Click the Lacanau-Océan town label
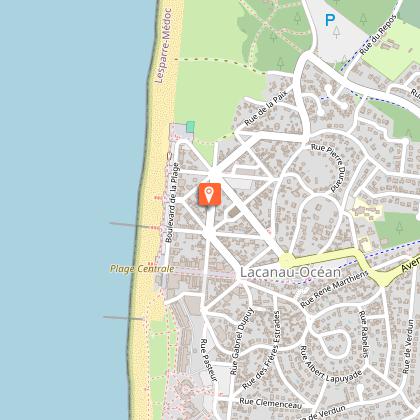Image resolution: width=420 pixels, height=420 pixels. 291,272
